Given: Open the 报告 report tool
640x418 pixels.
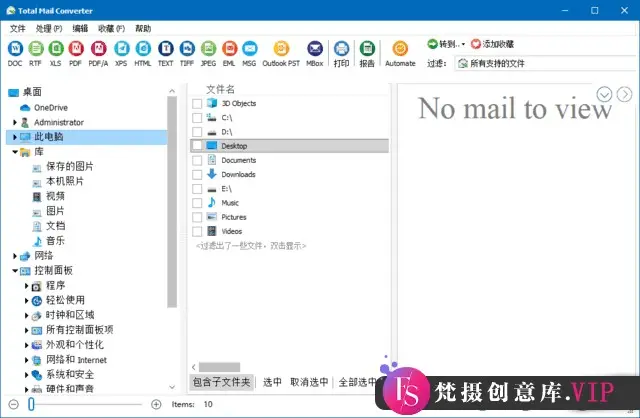Looking at the screenshot, I should click(367, 53).
